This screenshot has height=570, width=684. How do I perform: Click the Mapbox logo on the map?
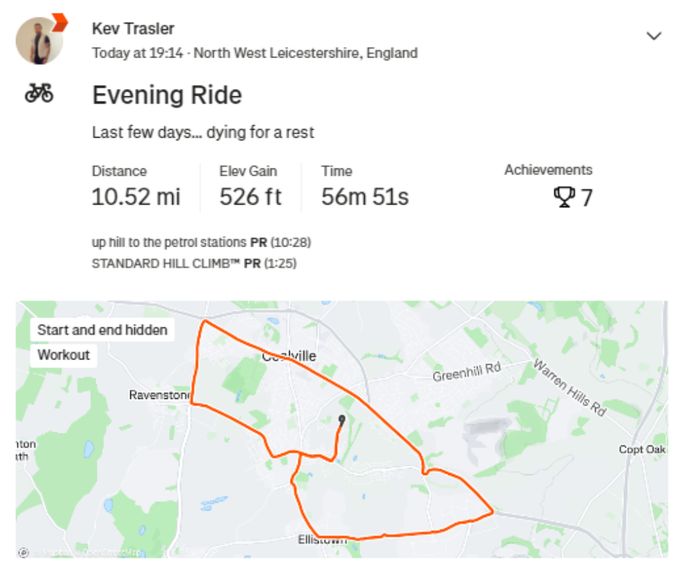tap(23, 552)
